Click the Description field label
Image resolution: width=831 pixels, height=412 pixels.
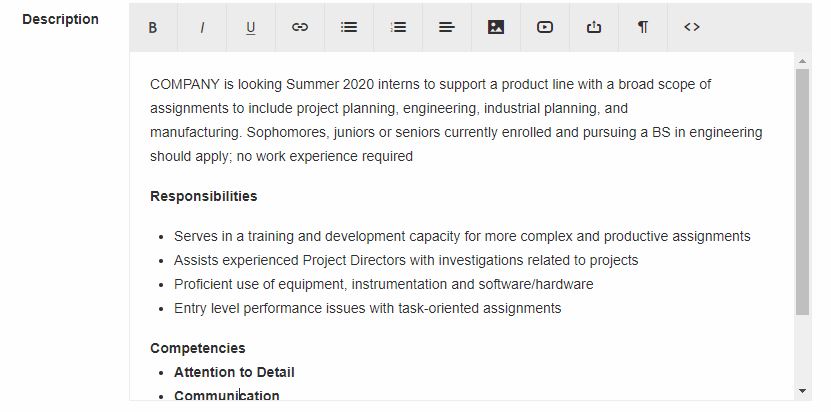coord(60,19)
